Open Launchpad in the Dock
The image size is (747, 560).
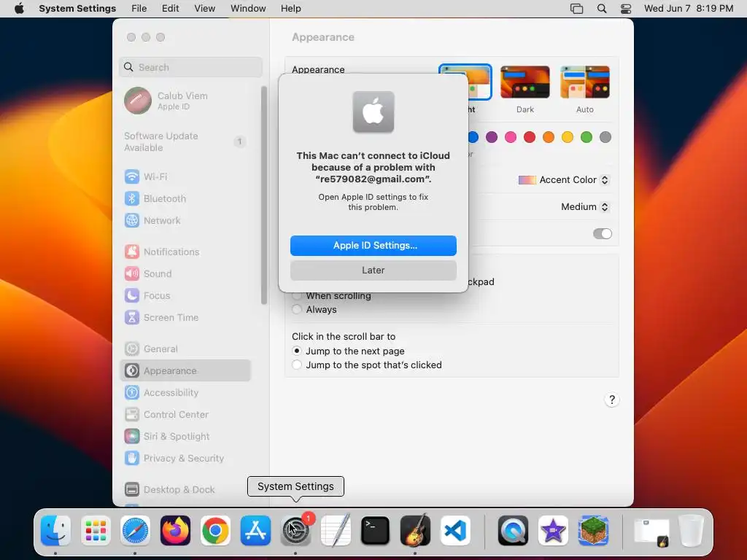96,530
